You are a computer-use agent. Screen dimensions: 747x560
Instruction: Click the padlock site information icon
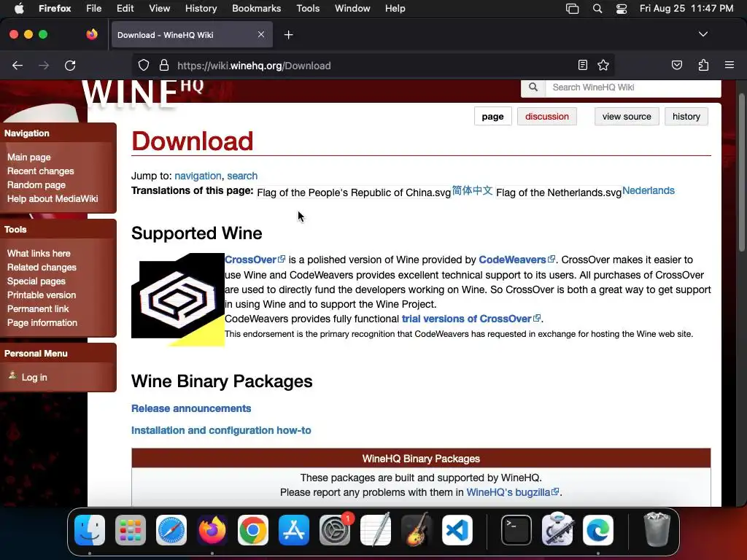tap(164, 65)
